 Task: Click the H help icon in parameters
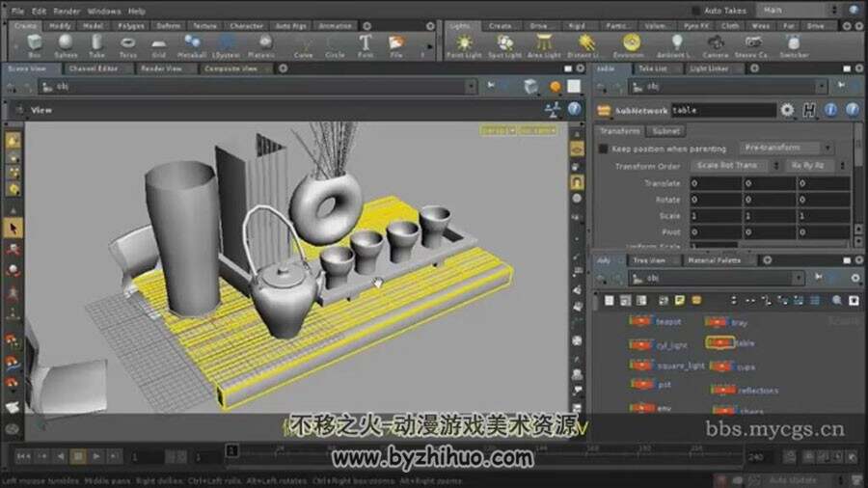809,110
